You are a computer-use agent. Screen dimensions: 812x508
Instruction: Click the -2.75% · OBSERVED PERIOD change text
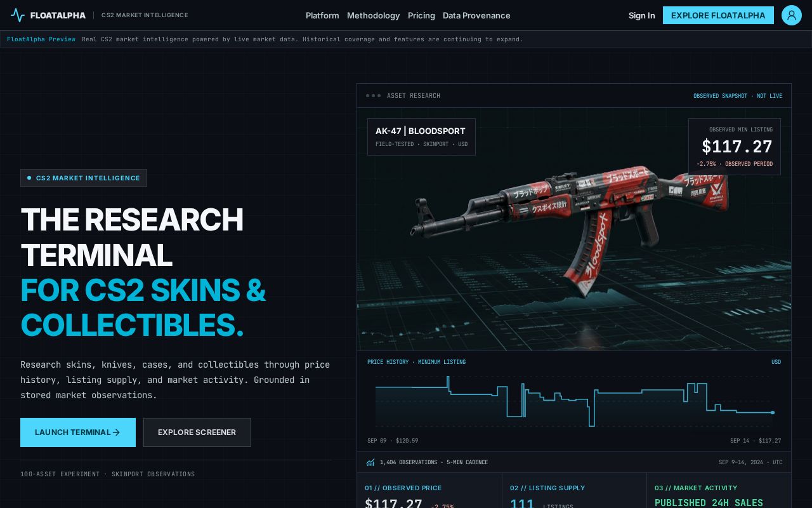tap(735, 164)
